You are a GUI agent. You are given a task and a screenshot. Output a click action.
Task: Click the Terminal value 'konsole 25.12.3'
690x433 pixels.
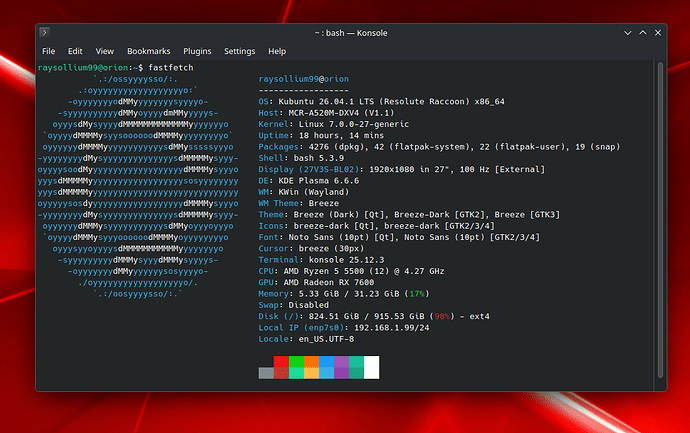pos(346,260)
